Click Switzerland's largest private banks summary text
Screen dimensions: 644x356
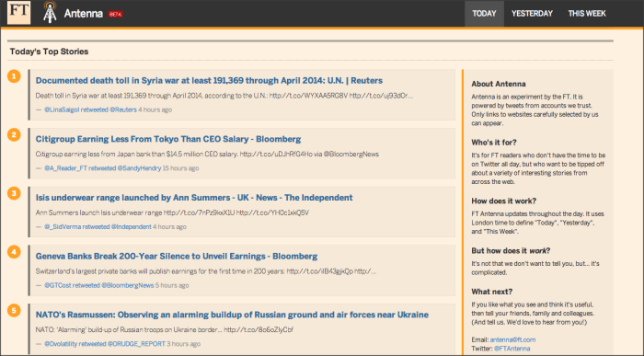205,271
